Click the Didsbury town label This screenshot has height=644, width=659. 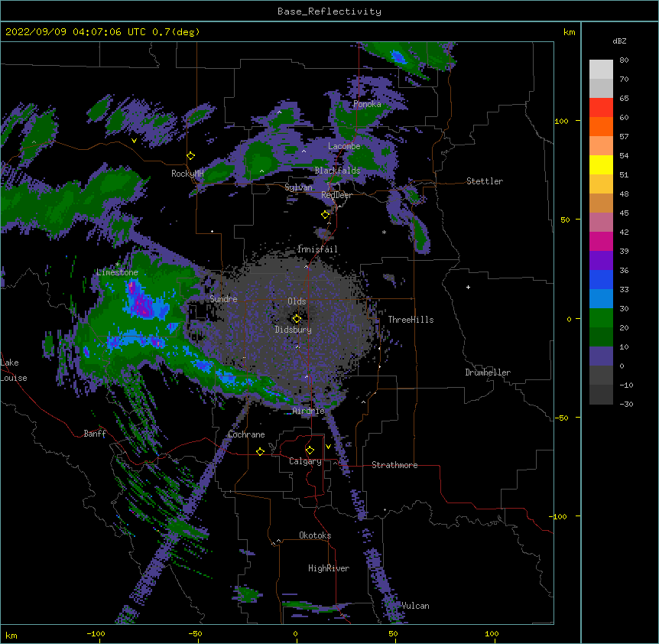[294, 330]
